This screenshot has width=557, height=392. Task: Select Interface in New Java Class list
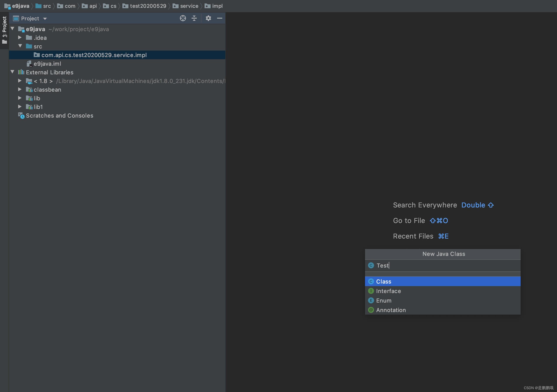point(388,291)
